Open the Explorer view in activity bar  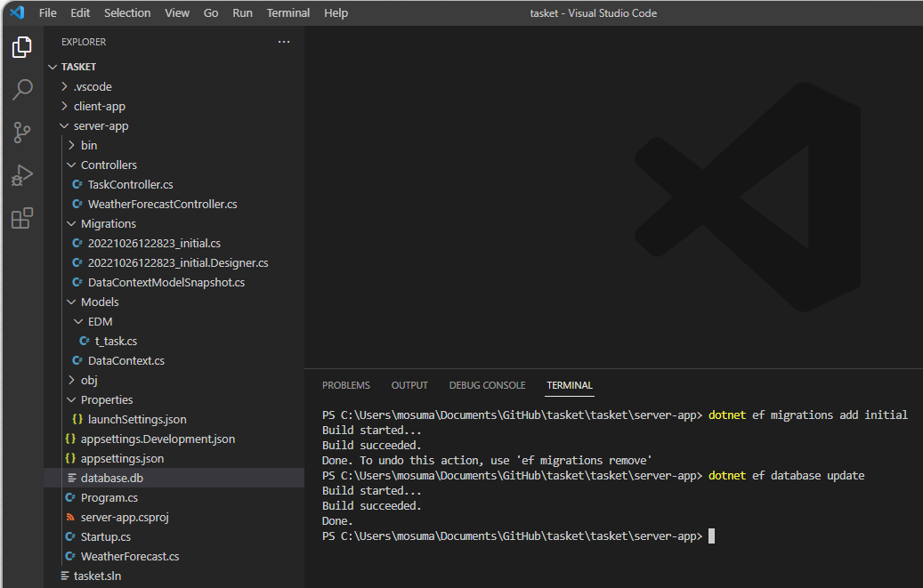tap(21, 47)
